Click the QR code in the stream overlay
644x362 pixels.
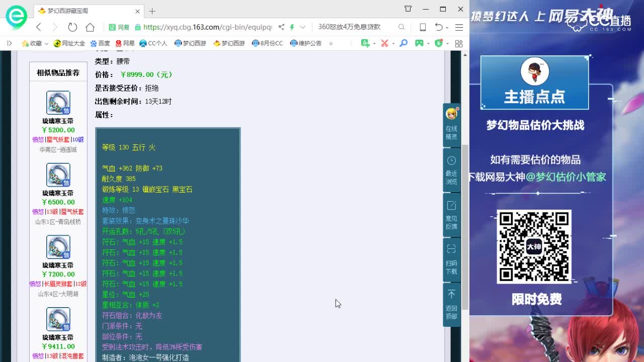pos(534,246)
